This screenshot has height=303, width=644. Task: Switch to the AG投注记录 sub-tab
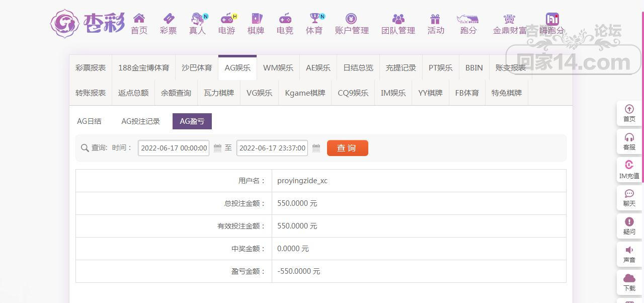pos(140,121)
